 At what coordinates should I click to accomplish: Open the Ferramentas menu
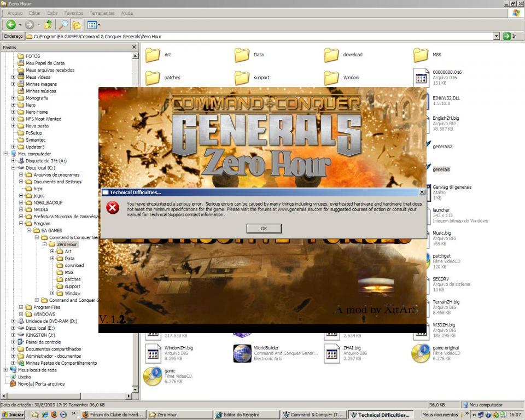click(x=102, y=13)
